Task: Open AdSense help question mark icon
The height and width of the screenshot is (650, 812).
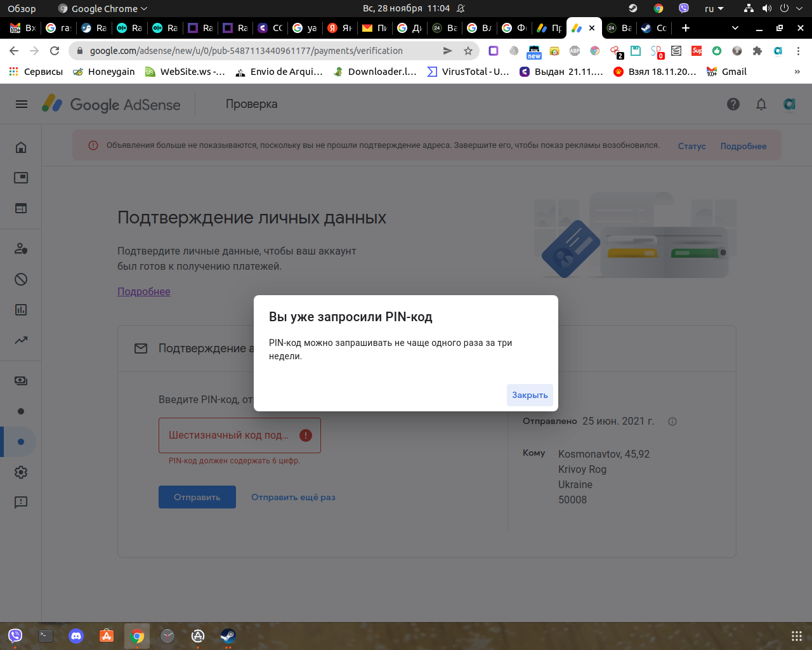Action: [733, 104]
